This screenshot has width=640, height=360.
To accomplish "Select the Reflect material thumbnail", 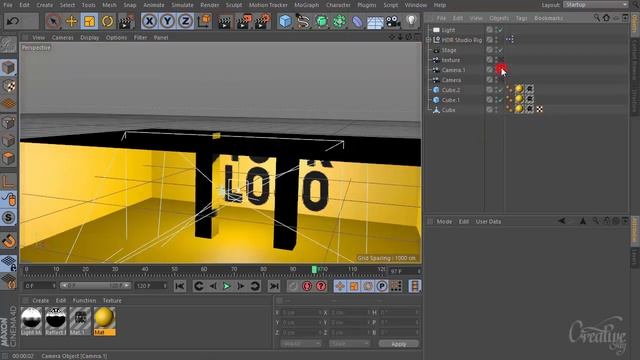I will click(56, 321).
